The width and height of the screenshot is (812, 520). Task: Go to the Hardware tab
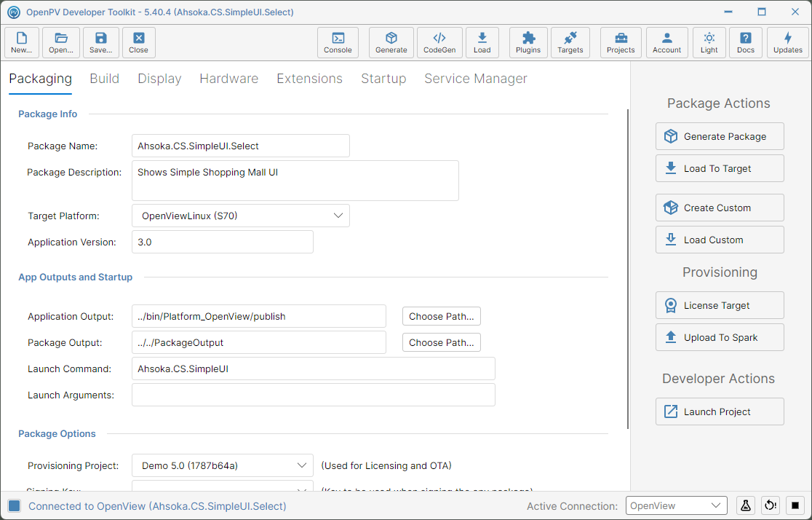tap(229, 79)
